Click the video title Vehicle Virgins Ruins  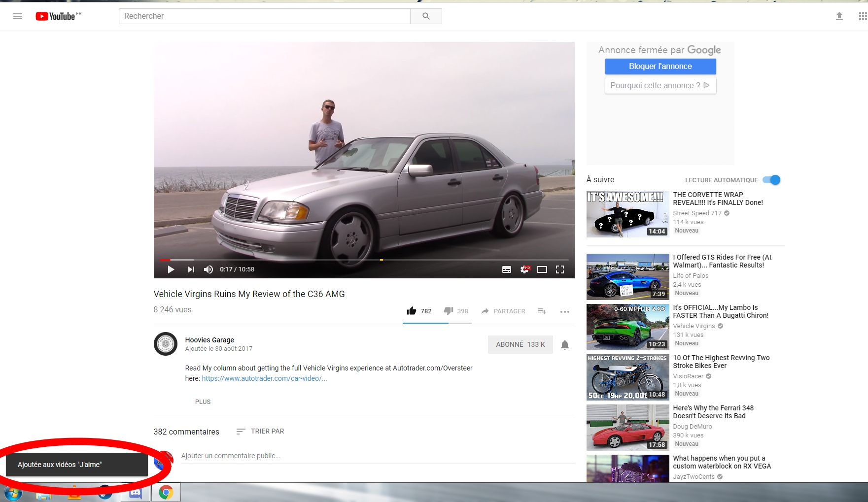(x=249, y=294)
